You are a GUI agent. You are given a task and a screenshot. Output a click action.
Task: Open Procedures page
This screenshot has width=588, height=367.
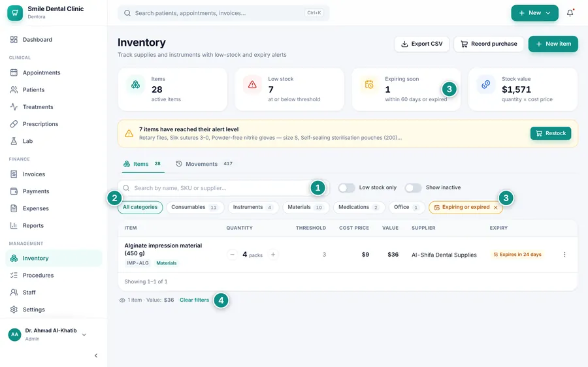(54, 275)
